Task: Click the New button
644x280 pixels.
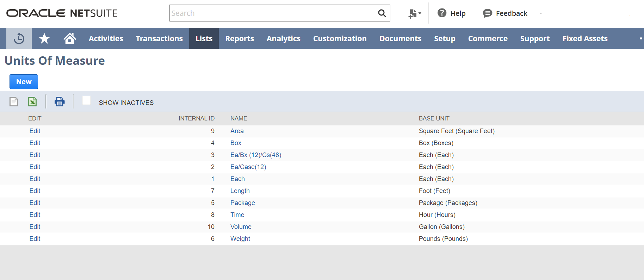Action: click(24, 82)
